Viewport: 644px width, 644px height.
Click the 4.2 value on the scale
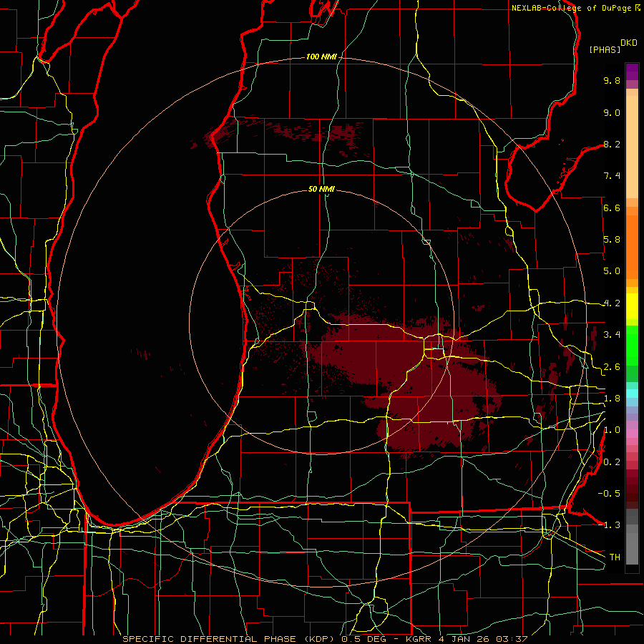(x=612, y=303)
